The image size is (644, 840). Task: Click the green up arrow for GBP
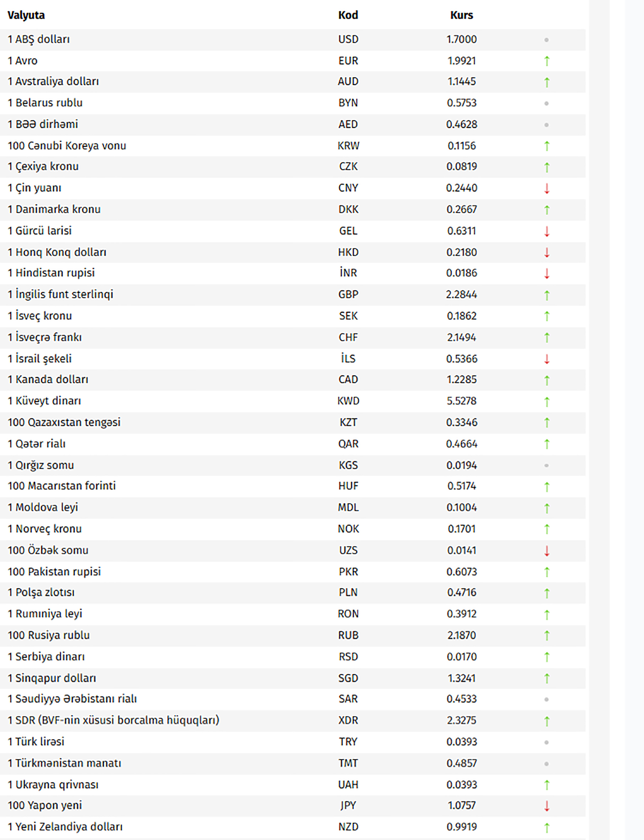[x=547, y=295]
